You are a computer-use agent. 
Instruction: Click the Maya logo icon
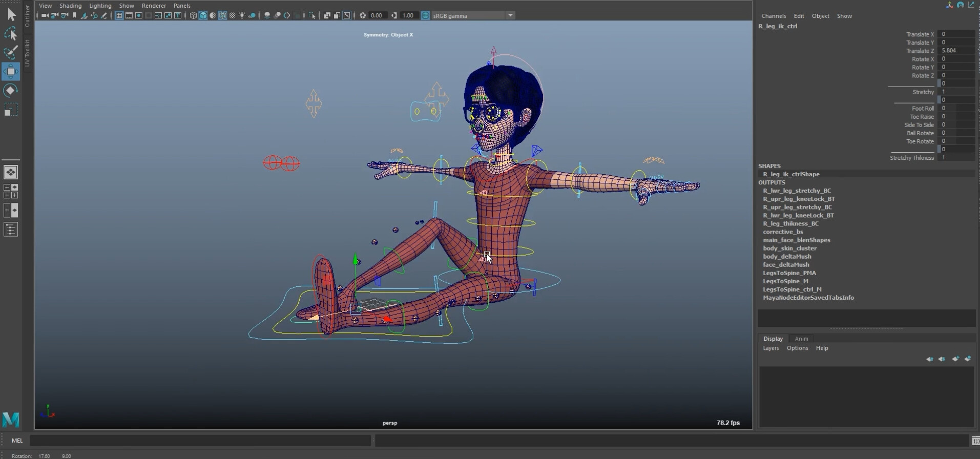[x=11, y=420]
